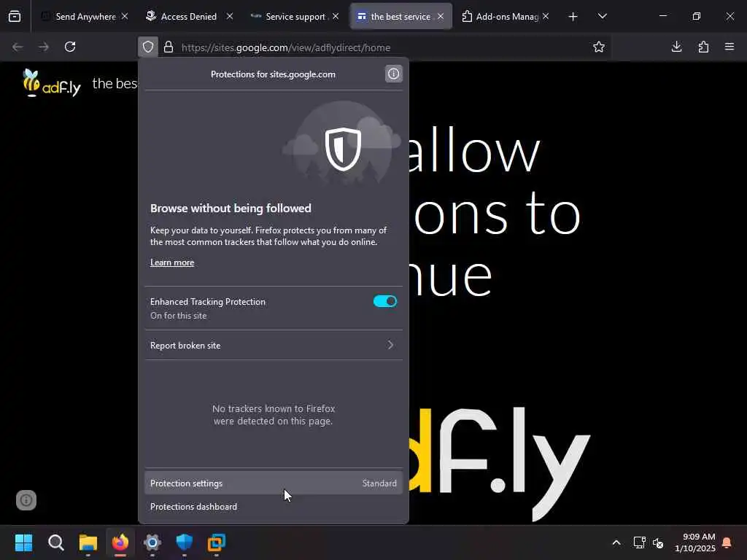Image resolution: width=747 pixels, height=560 pixels.
Task: Click 'Protections for sites.google.com' title
Action: [273, 74]
